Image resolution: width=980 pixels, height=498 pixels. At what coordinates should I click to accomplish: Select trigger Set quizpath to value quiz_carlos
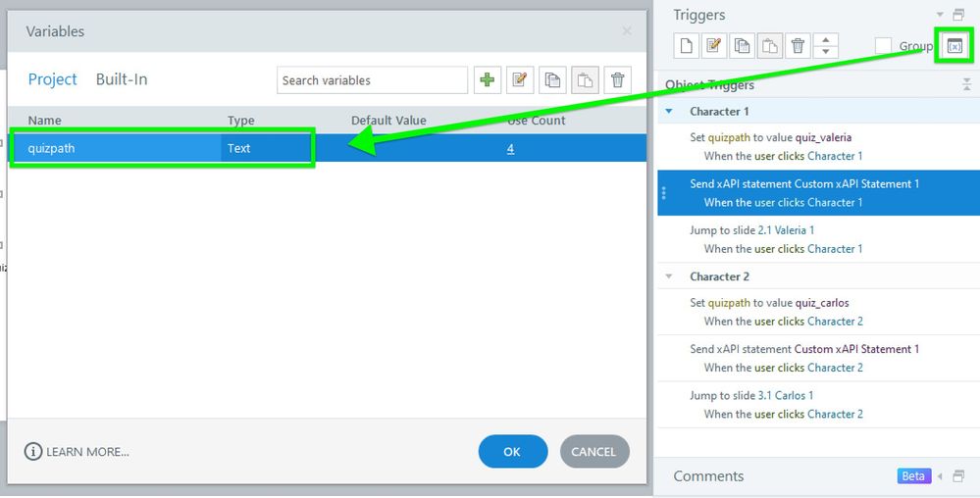[819, 312]
